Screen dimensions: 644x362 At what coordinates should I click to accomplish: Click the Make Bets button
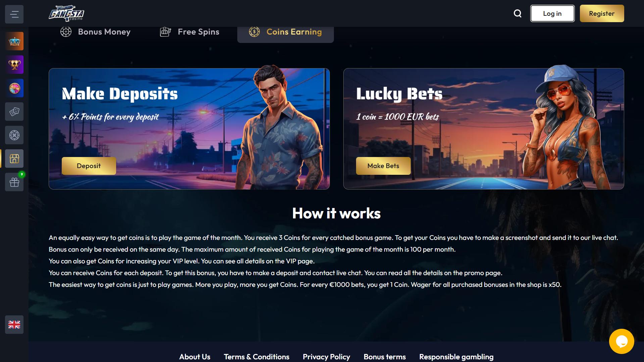point(383,166)
